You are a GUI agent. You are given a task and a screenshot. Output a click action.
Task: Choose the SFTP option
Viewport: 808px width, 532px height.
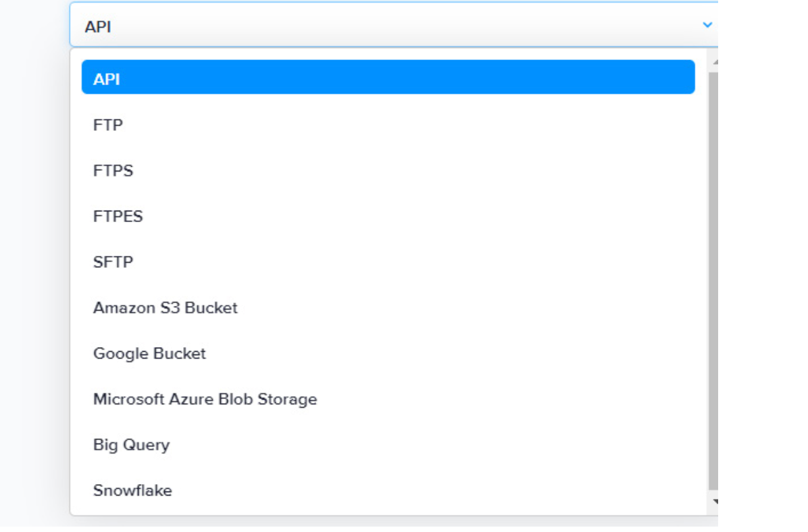tap(113, 262)
